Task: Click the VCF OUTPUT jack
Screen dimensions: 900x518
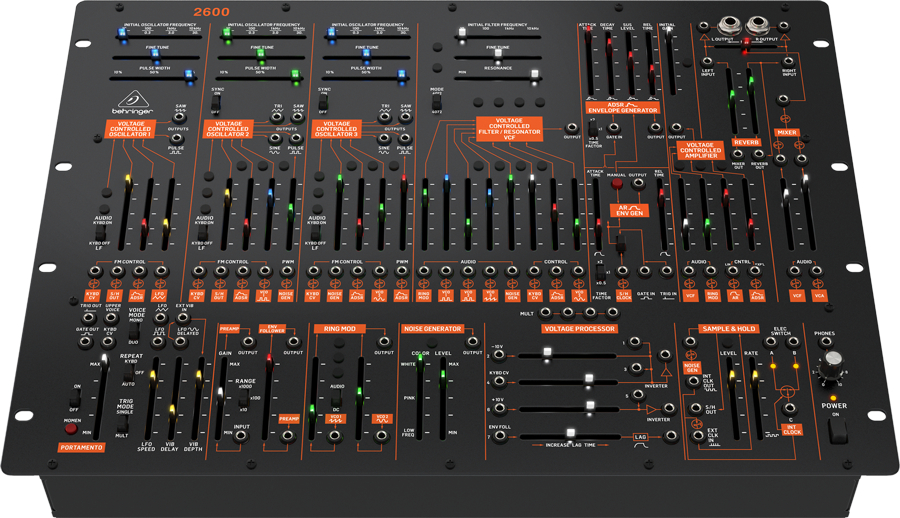Action: pyautogui.click(x=572, y=127)
